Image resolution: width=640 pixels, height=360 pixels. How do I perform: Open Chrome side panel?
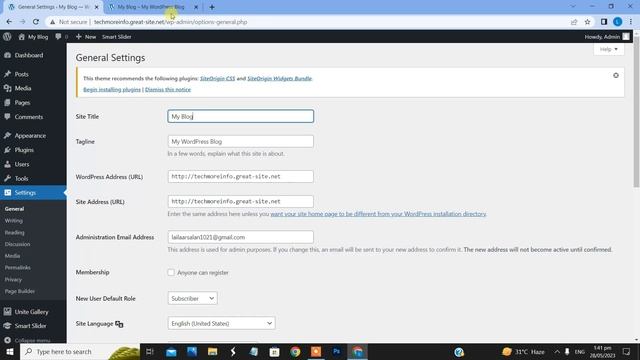point(604,22)
